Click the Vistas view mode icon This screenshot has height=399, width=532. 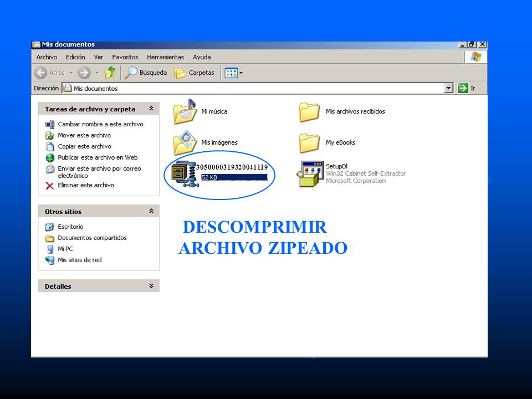click(x=232, y=73)
